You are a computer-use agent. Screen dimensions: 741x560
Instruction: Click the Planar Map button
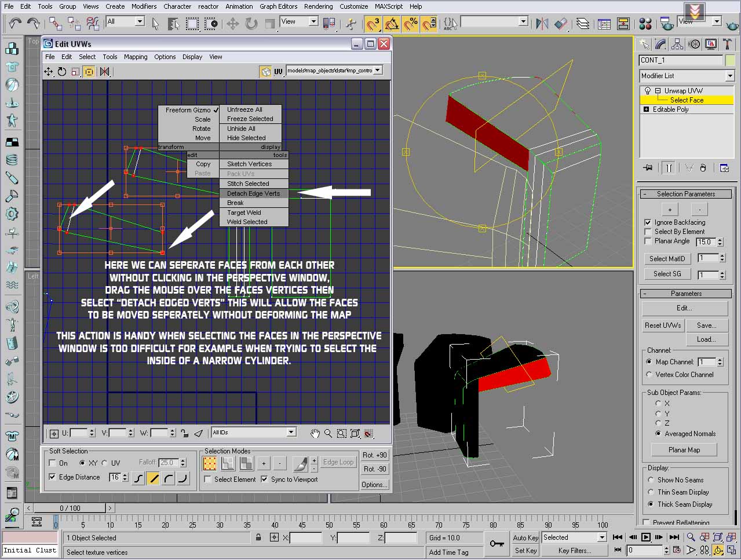(684, 450)
